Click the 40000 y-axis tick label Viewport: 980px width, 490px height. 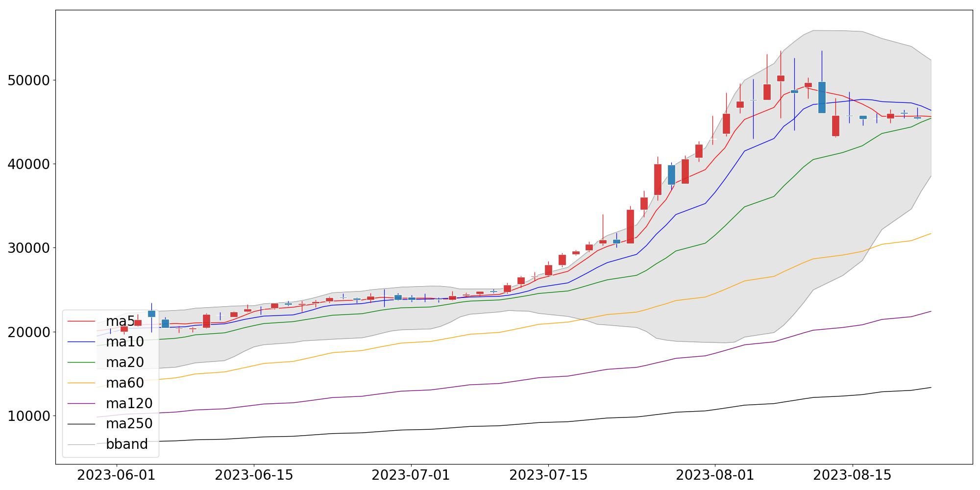[x=29, y=164]
